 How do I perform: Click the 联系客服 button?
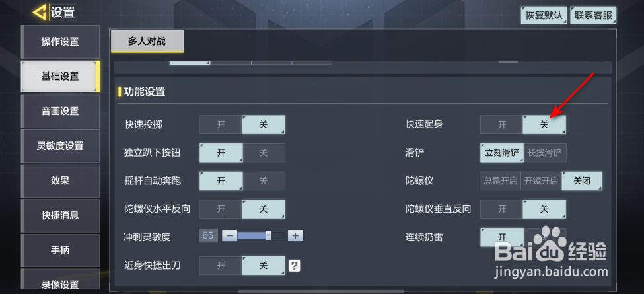tap(593, 15)
